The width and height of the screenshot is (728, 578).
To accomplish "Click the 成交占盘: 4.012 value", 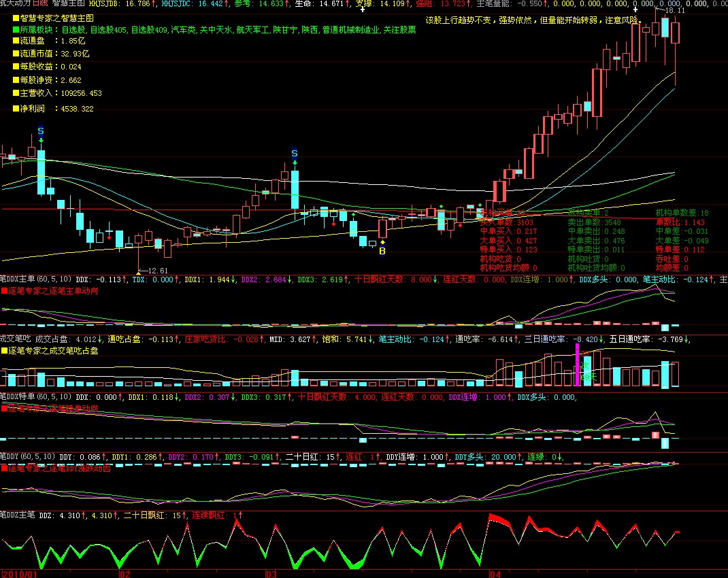I will 69,339.
